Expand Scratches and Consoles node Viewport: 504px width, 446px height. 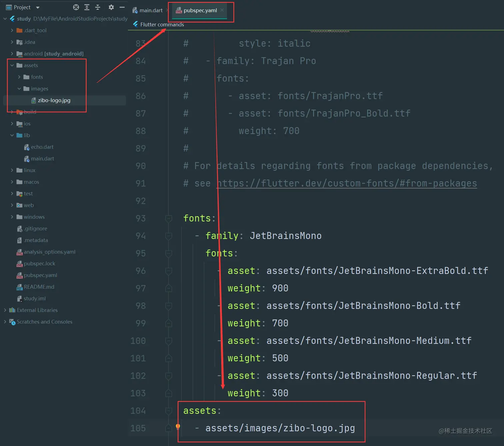coord(5,322)
